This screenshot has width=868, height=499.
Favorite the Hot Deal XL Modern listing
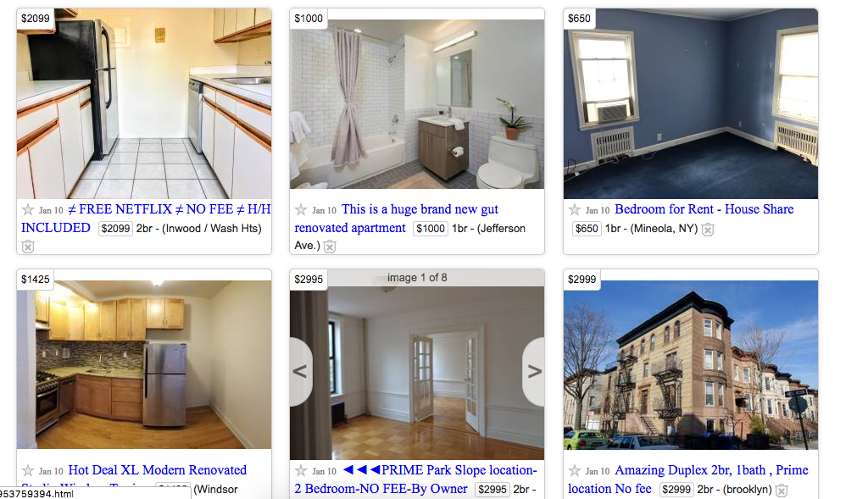click(x=28, y=471)
